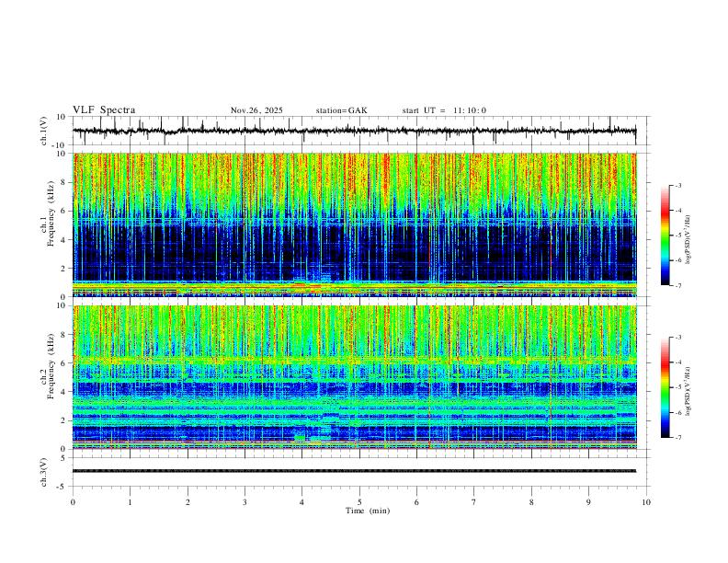The image size is (728, 563).
Task: Click the '-3' tick on ch.2 color bar
Action: pos(678,338)
